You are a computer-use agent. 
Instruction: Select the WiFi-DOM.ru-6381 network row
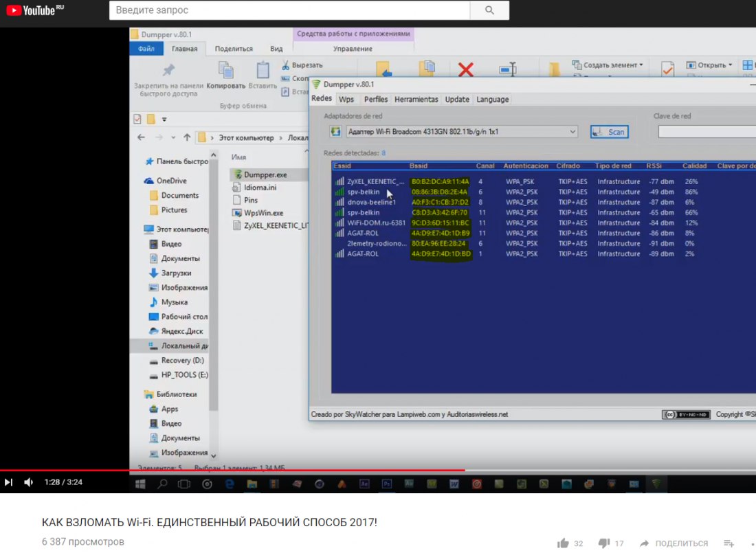[x=544, y=223]
